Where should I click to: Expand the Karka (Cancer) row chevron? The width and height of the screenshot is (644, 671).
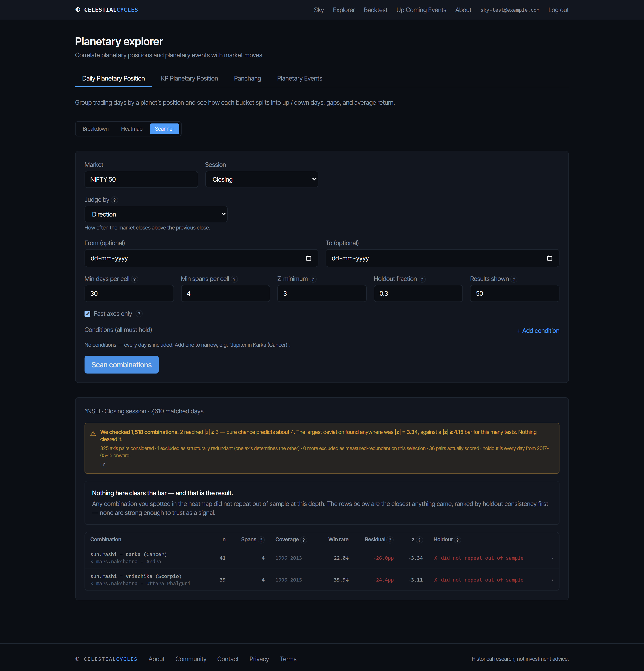(552, 558)
